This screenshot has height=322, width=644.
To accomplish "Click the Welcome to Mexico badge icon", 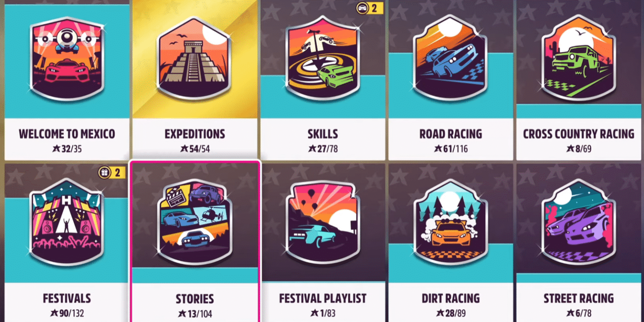I will click(67, 58).
